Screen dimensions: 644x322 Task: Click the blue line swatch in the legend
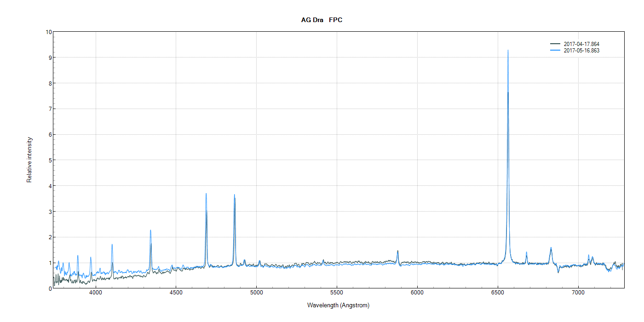[555, 51]
